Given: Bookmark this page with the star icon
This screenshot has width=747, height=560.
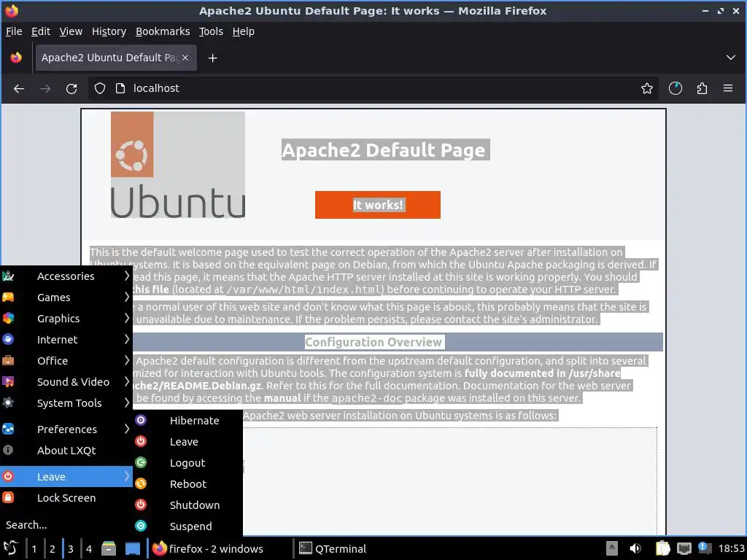Looking at the screenshot, I should 646,88.
